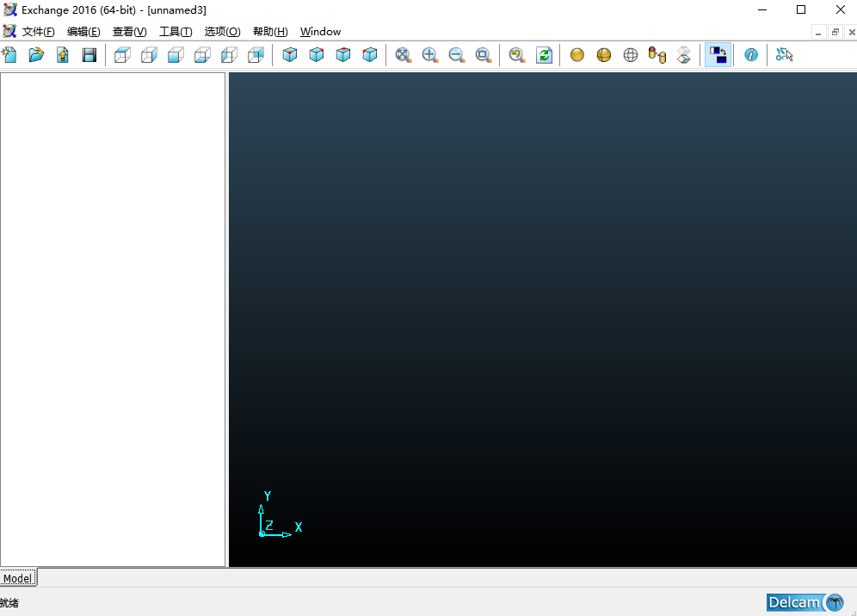Screen dimensions: 857x616
Task: Open the 编辑(E) menu
Action: pyautogui.click(x=83, y=32)
